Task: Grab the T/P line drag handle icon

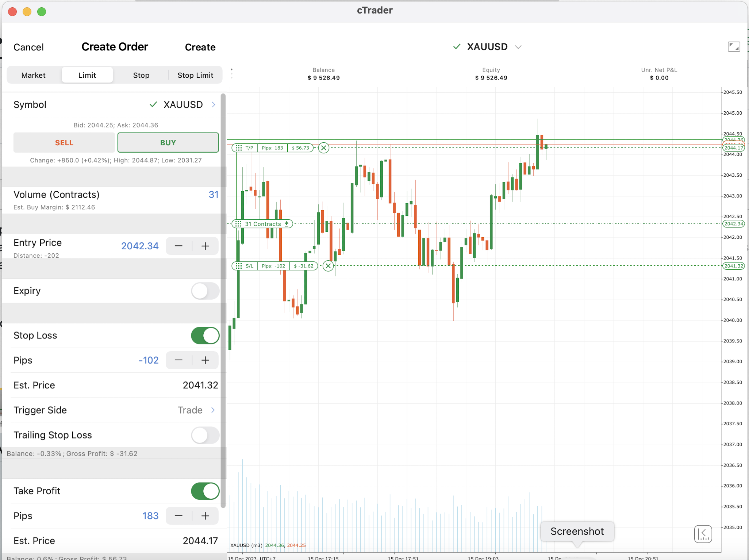Action: [239, 148]
